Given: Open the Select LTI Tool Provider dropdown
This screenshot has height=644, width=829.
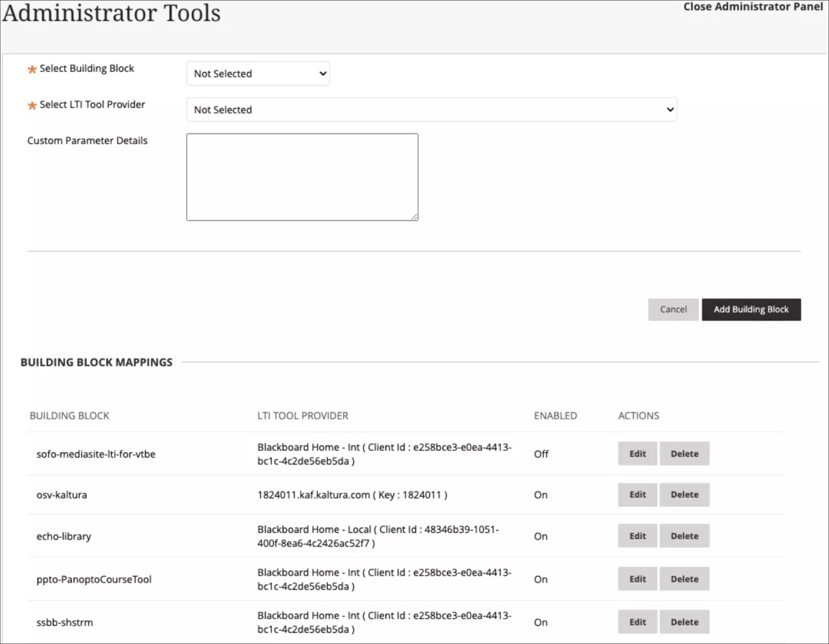Looking at the screenshot, I should coord(431,109).
